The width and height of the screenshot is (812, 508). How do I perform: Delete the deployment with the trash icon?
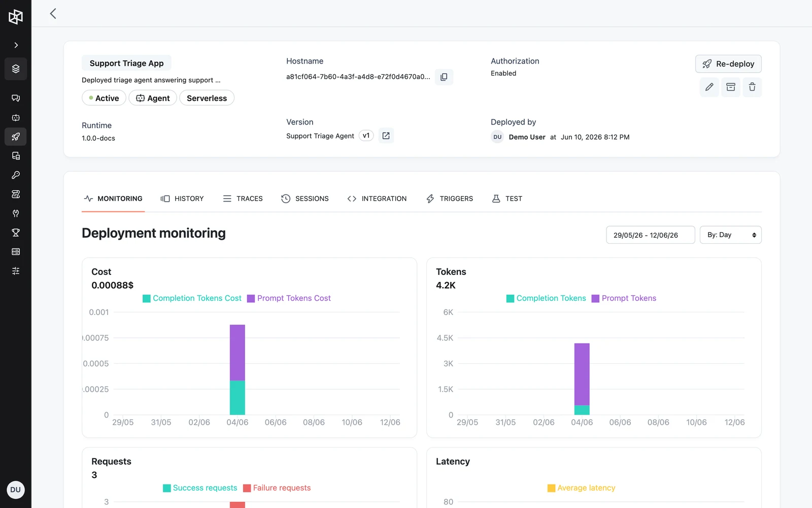coord(752,87)
